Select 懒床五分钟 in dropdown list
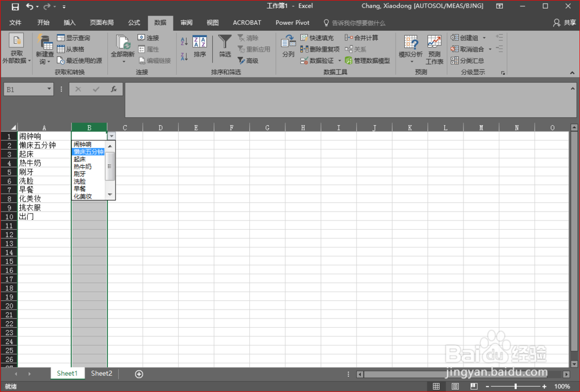The height and width of the screenshot is (392, 580). [x=88, y=151]
